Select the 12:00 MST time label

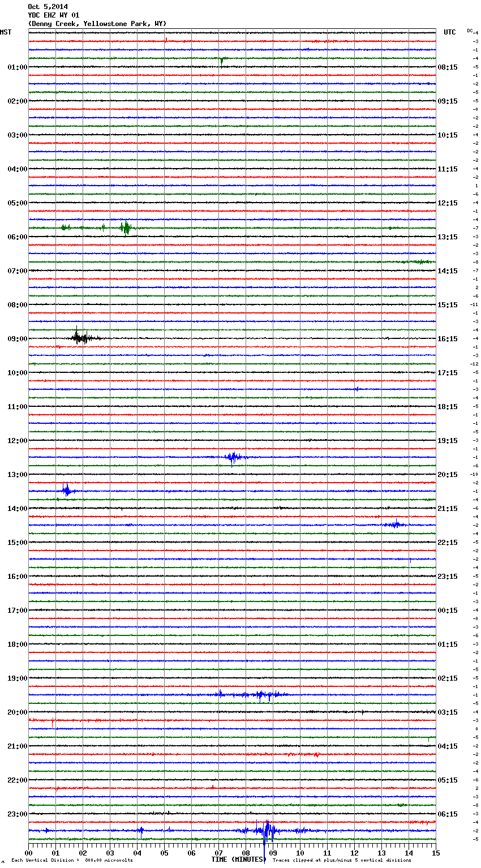(17, 441)
